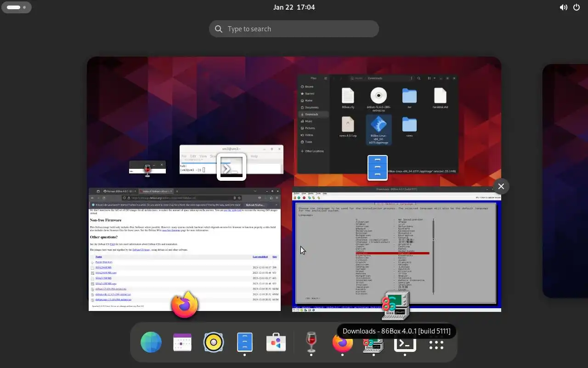Image resolution: width=588 pixels, height=368 pixels.
Task: Launch the globe web browser from the dock
Action: [x=151, y=343]
